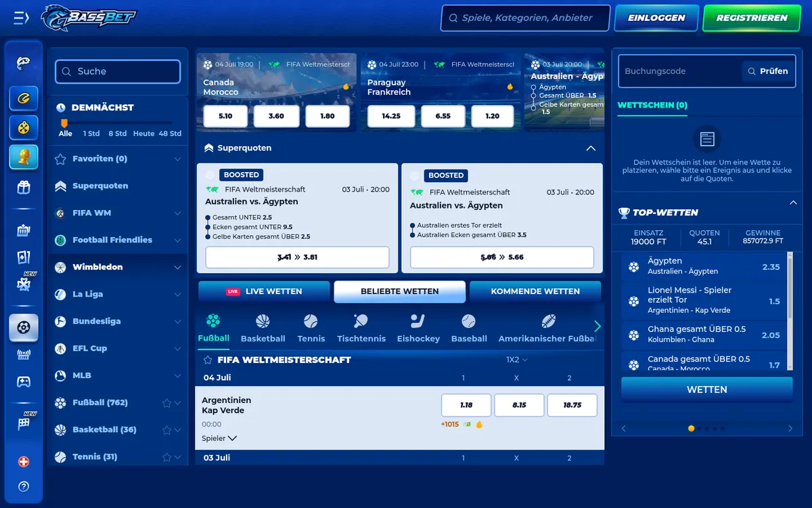
Task: Expand Wimbledon chevron
Action: click(x=177, y=268)
